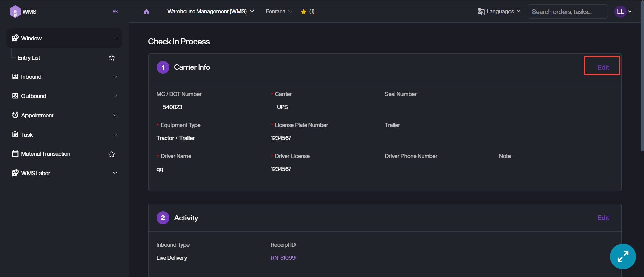Open receipt link RN-51099
Viewport: 644px width, 277px height.
tap(283, 258)
